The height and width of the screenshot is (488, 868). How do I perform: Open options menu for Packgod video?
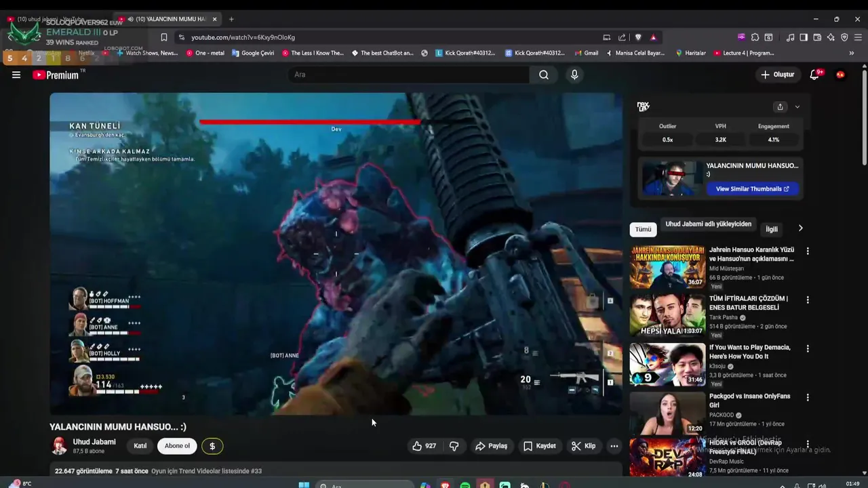click(x=807, y=397)
